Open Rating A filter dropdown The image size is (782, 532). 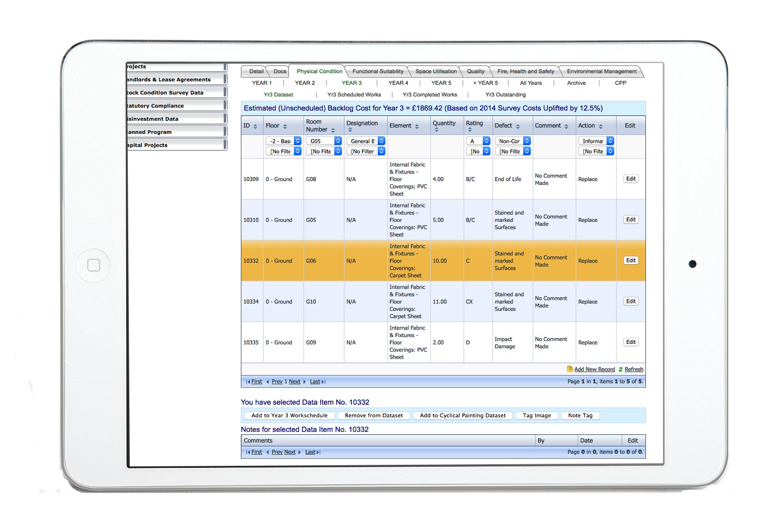pos(478,141)
